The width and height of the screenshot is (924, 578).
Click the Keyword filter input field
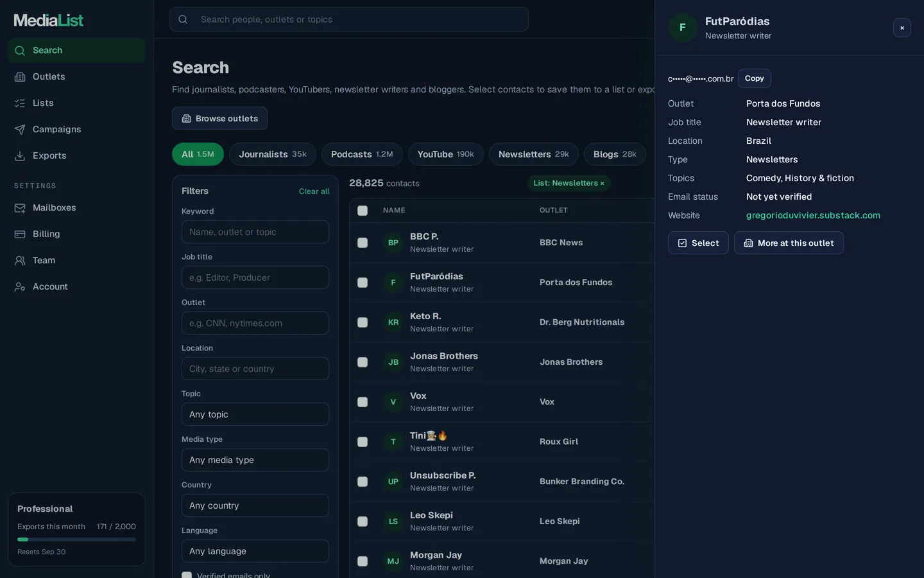[x=255, y=232]
